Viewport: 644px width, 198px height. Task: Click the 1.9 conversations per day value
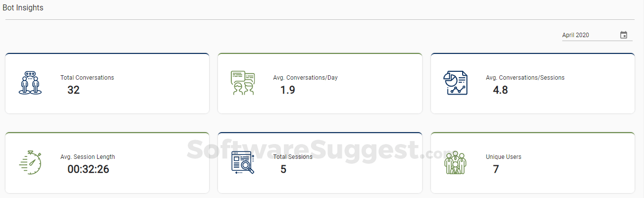click(287, 90)
